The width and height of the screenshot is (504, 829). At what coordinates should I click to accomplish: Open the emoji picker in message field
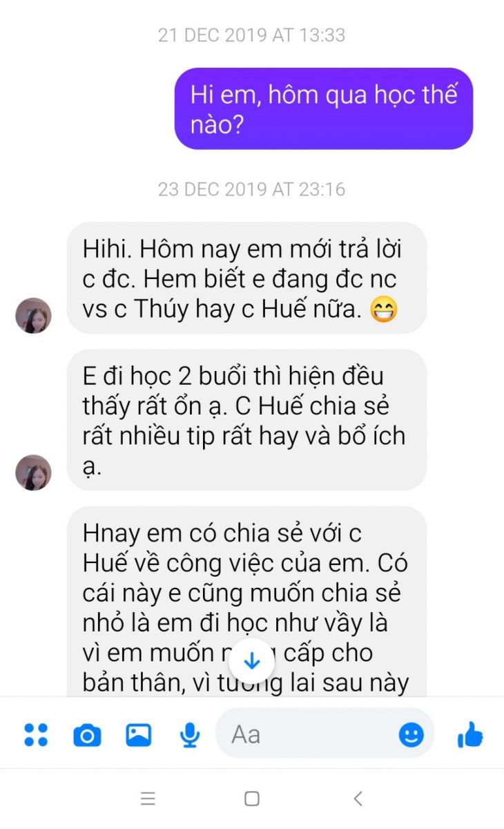click(411, 734)
